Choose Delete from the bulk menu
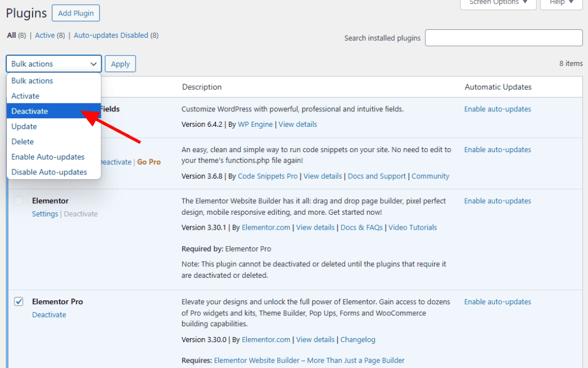The image size is (588, 368). click(x=53, y=142)
